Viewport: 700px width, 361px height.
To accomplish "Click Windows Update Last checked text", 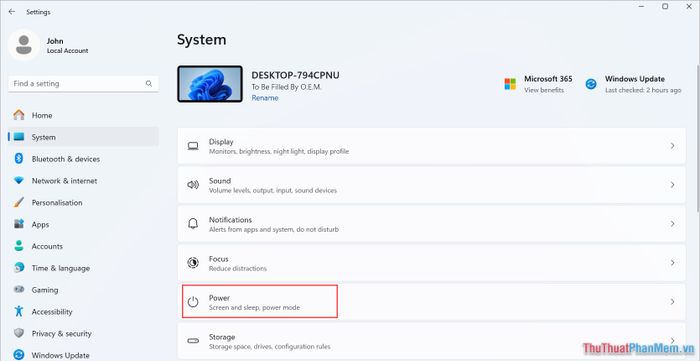I will coord(643,90).
